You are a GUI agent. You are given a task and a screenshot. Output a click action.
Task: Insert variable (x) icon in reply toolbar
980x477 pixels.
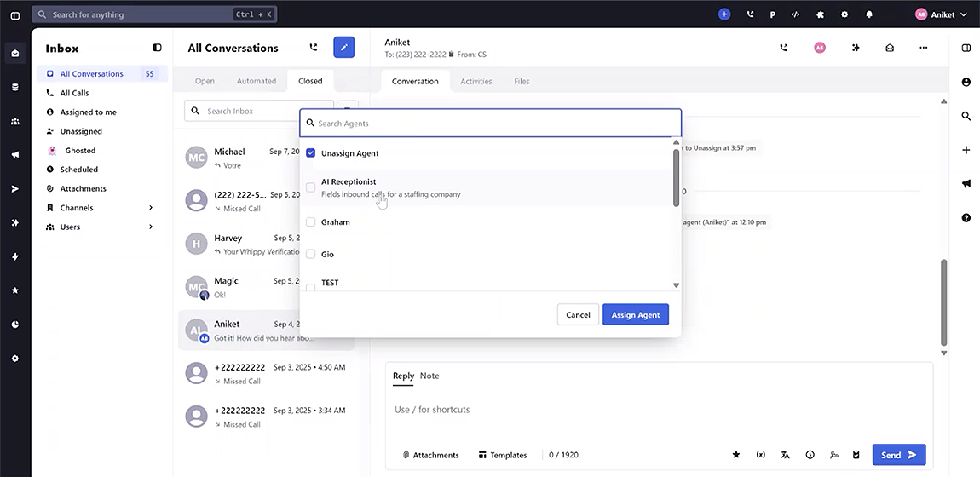[x=761, y=455]
